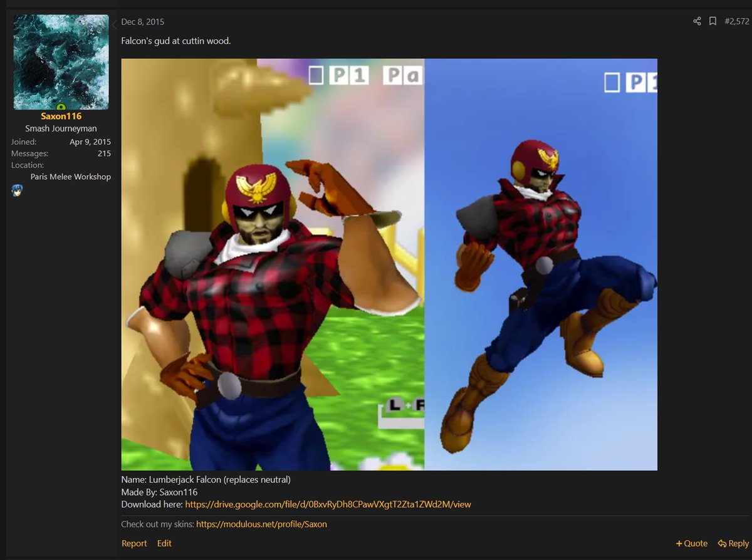Follow the modulous.net profile link in the signature
This screenshot has width=752, height=560.
261,524
